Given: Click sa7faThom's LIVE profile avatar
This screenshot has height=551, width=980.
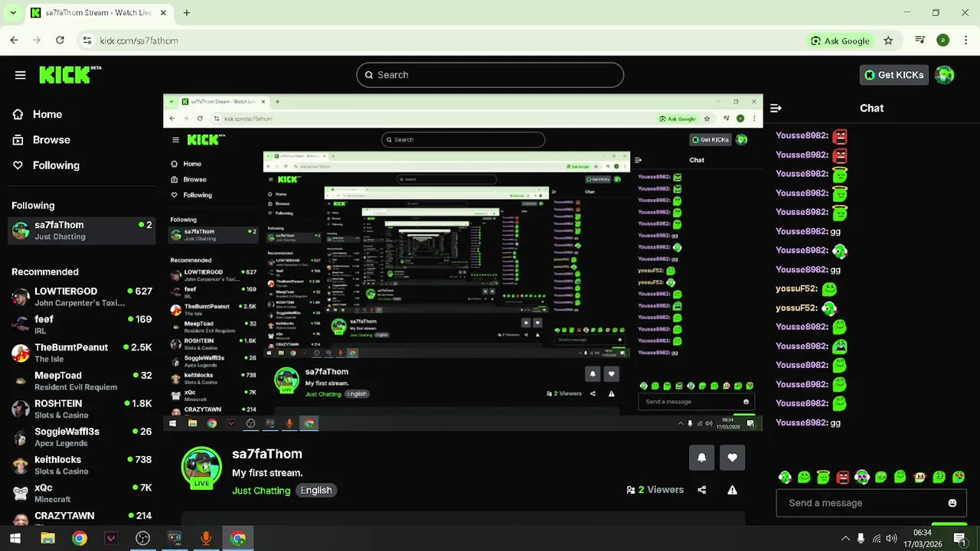Looking at the screenshot, I should point(201,467).
